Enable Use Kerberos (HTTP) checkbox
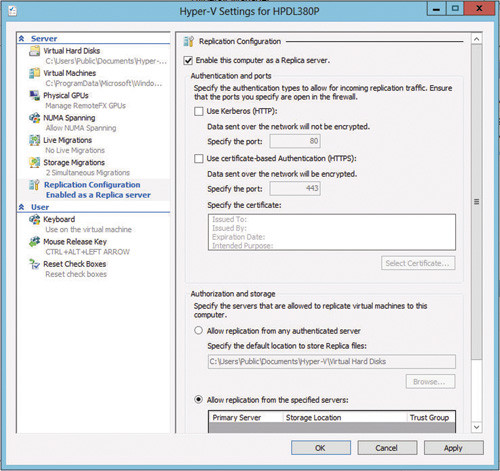 tap(199, 111)
